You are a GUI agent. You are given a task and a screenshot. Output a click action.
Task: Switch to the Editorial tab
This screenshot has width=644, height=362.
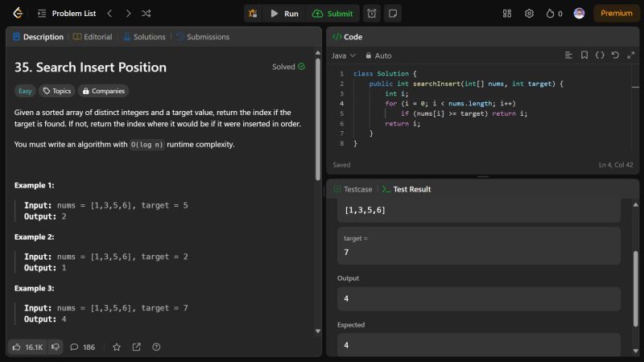[93, 37]
